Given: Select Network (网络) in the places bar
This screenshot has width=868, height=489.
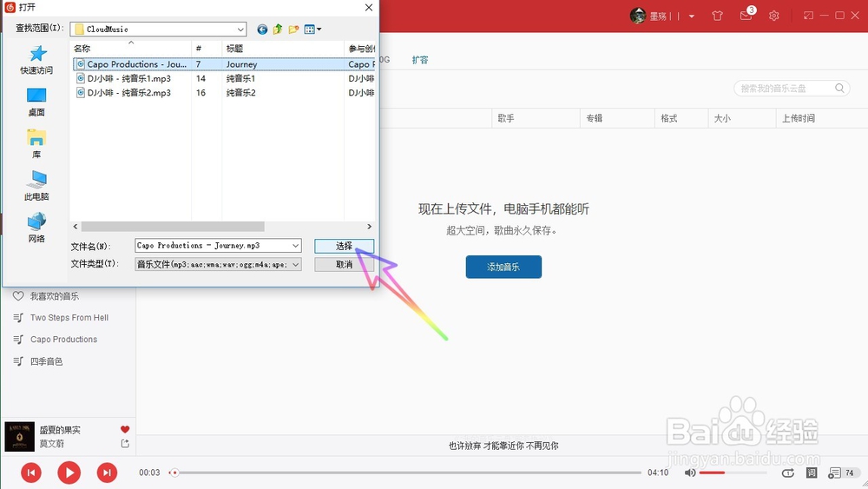Looking at the screenshot, I should 36,228.
